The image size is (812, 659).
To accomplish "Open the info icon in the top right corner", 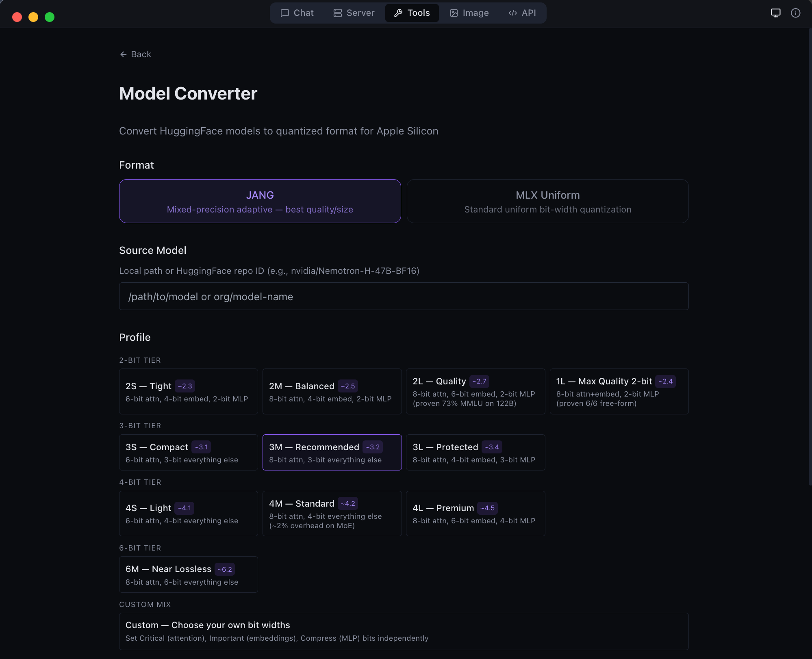I will coord(795,13).
